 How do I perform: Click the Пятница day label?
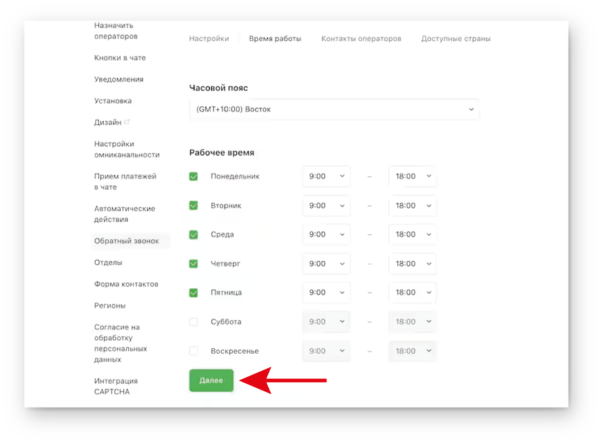(226, 293)
